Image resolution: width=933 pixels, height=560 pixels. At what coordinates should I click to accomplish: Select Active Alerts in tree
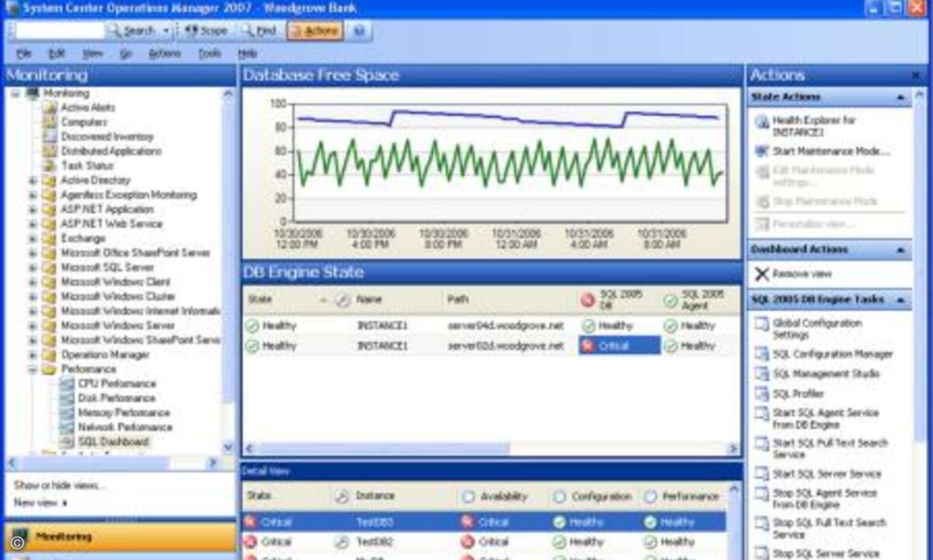[88, 107]
